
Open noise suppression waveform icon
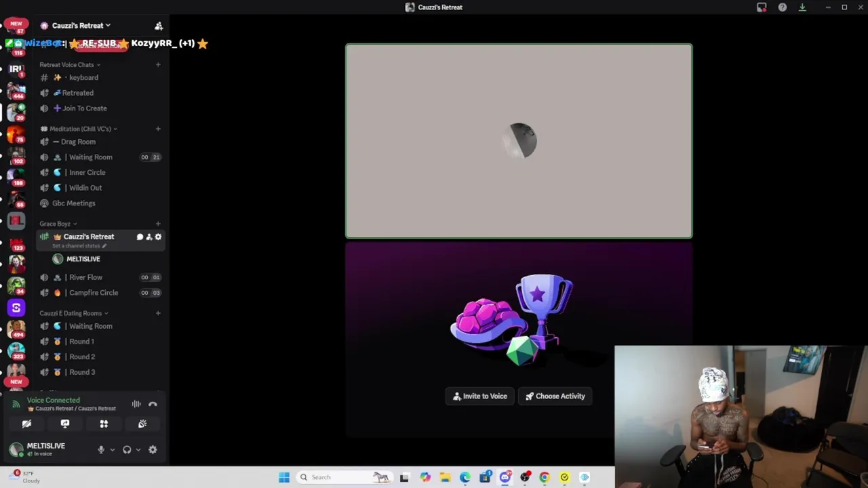[136, 404]
